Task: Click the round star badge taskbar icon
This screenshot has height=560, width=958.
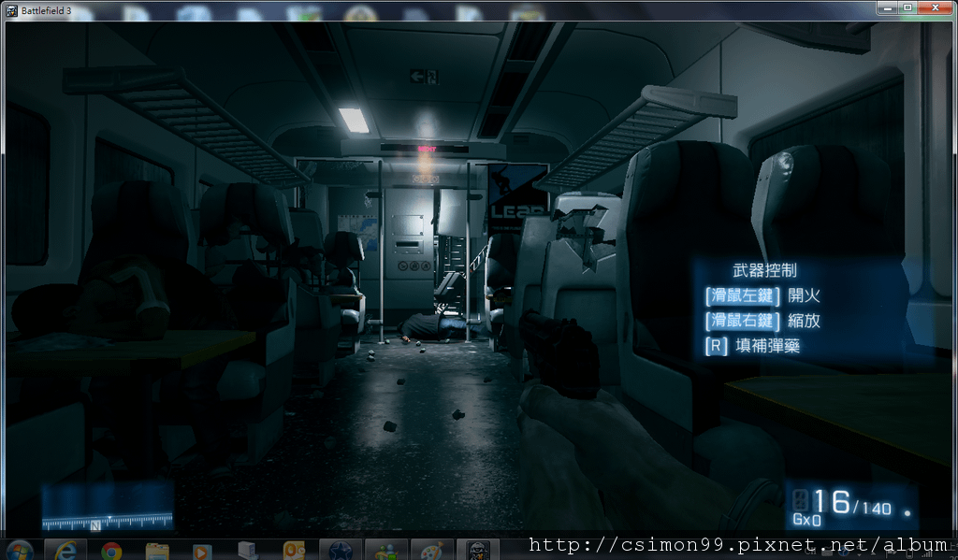Action: coord(341,551)
